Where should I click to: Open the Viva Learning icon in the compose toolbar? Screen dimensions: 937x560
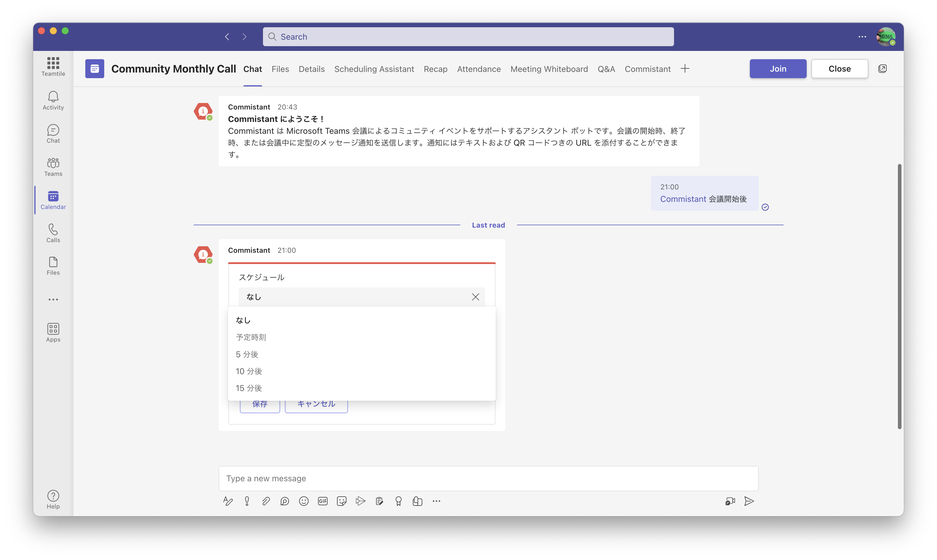point(418,501)
